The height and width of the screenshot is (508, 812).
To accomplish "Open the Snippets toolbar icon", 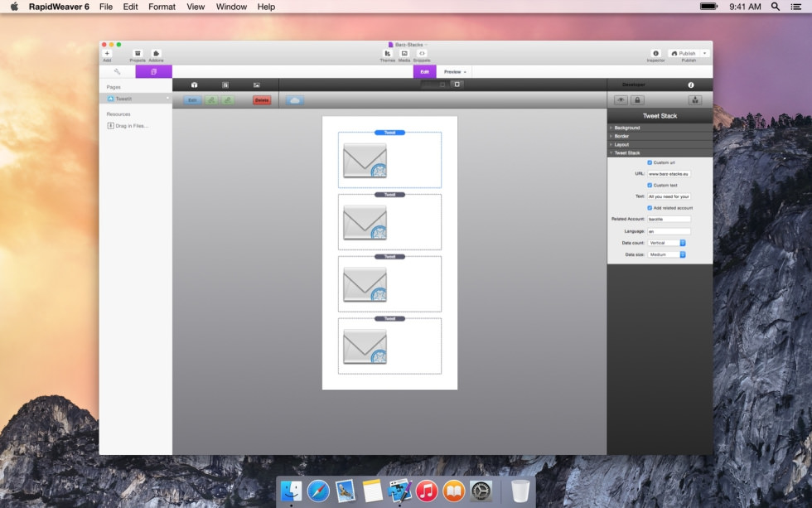I will pos(422,53).
